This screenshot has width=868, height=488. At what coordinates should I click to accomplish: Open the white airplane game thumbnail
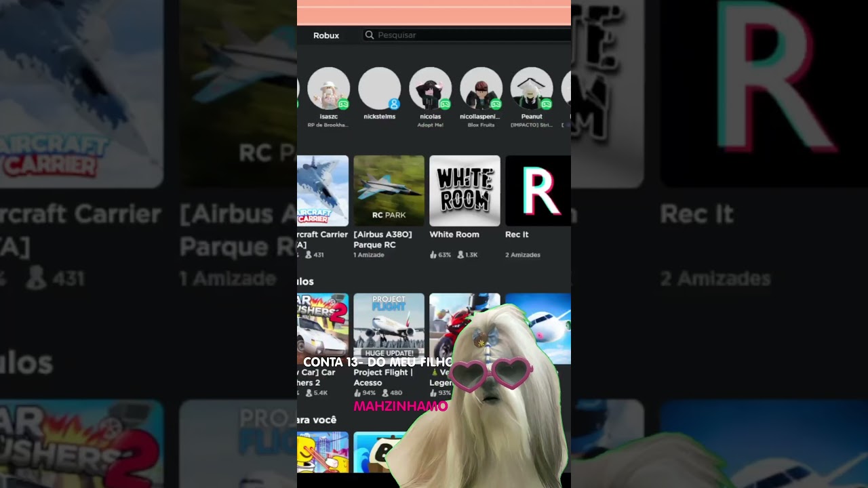click(x=538, y=329)
